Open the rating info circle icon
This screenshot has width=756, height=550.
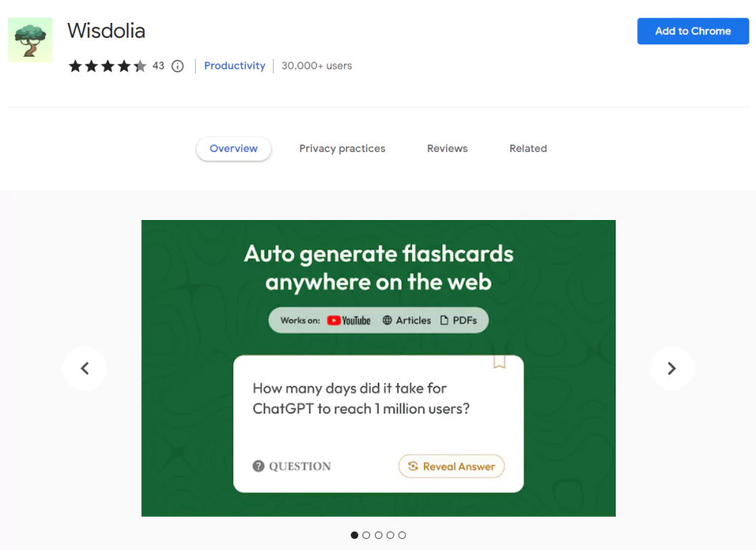(x=177, y=66)
